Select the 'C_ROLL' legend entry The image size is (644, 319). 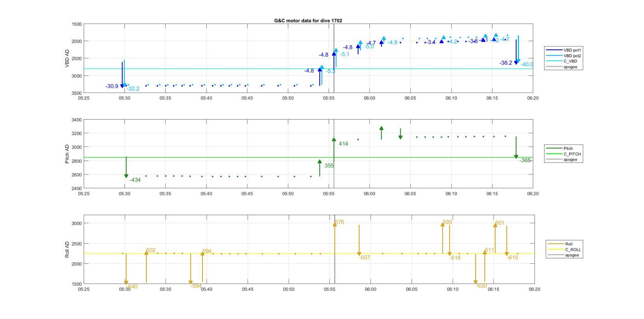[565, 249]
